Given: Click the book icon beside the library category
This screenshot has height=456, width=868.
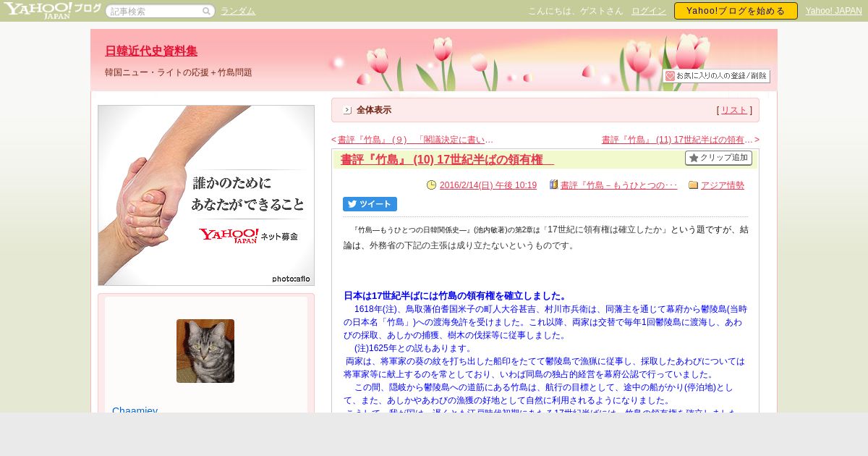Looking at the screenshot, I should tap(553, 185).
